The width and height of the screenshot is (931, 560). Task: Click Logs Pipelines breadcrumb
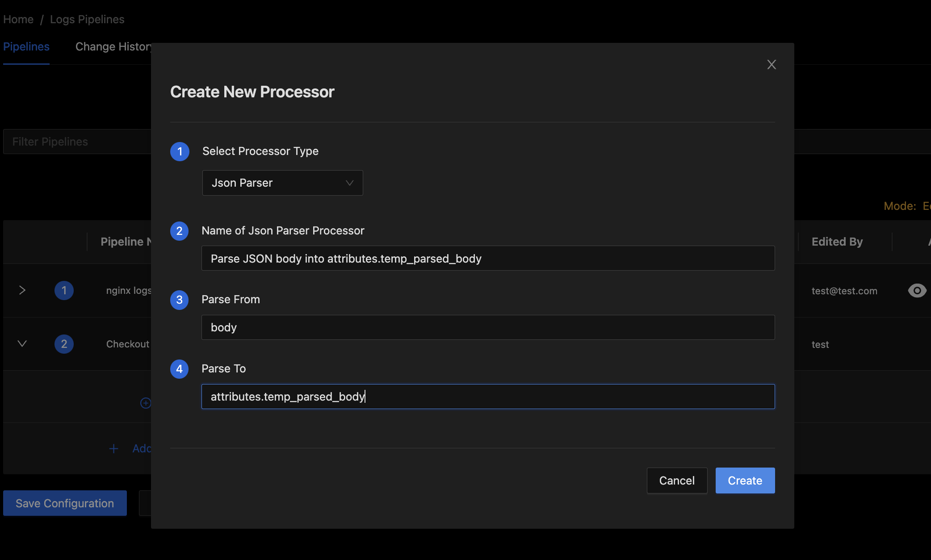coord(87,19)
